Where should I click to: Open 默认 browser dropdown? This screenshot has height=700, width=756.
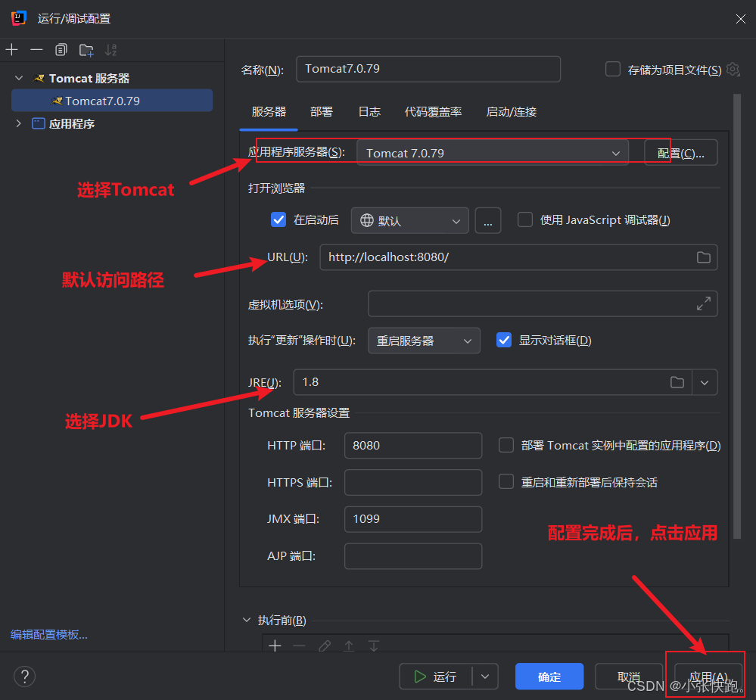(x=410, y=221)
